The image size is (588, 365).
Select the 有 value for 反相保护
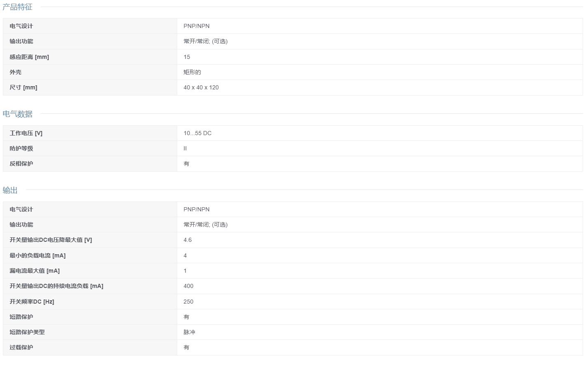tap(186, 164)
